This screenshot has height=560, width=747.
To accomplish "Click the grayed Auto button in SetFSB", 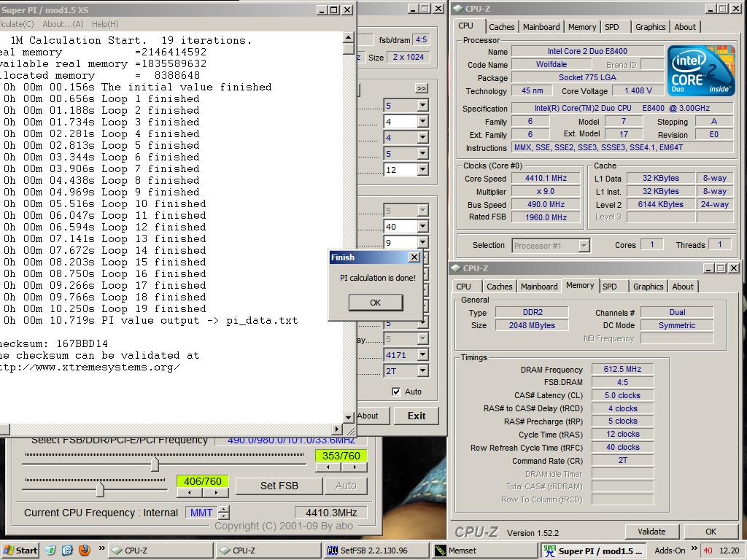I will point(346,486).
